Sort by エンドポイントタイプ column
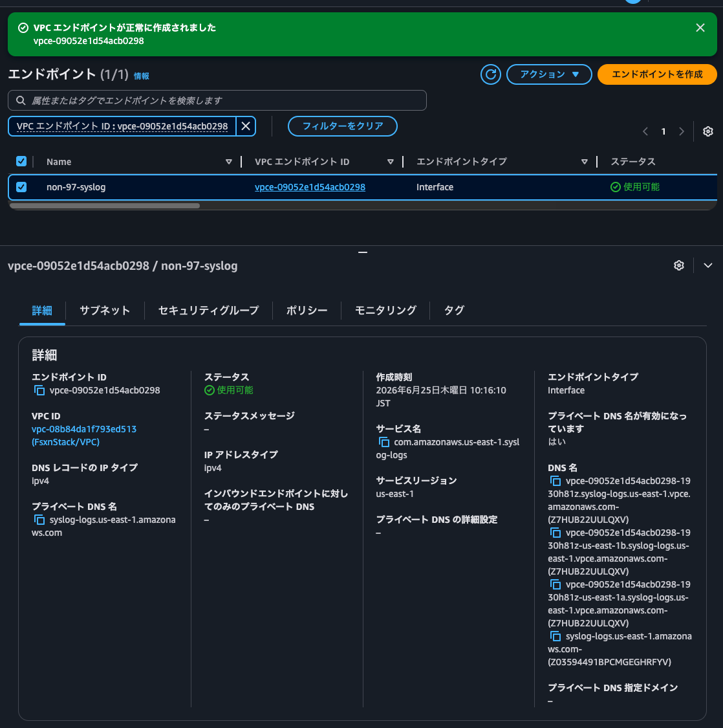Image resolution: width=723 pixels, height=728 pixels. coord(584,162)
